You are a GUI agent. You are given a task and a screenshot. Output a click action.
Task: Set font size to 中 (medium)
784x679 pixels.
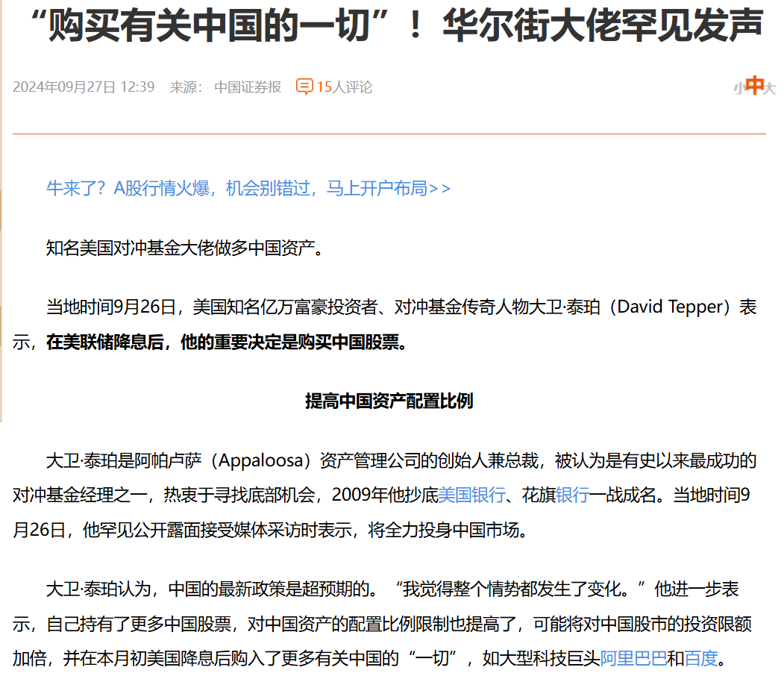tap(754, 85)
